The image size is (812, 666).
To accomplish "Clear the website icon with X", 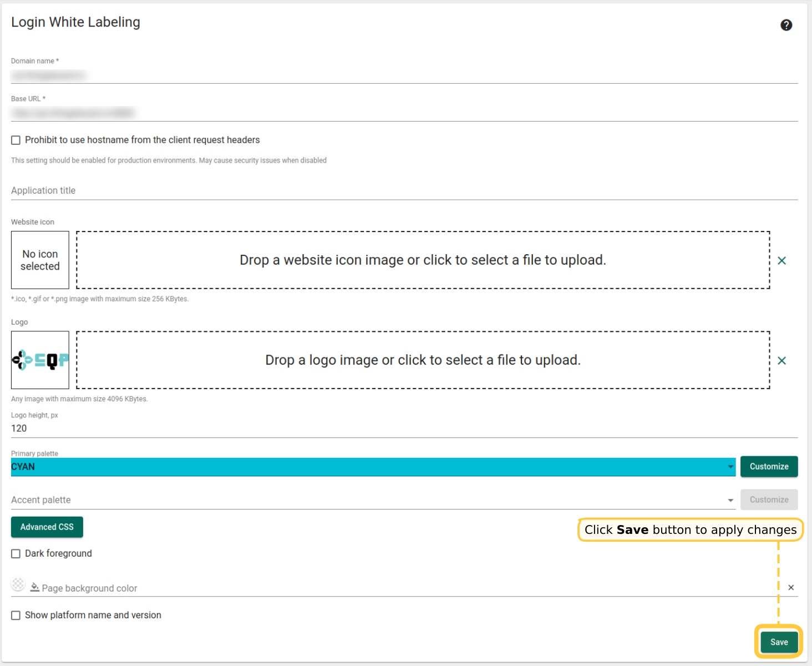I will click(x=781, y=260).
